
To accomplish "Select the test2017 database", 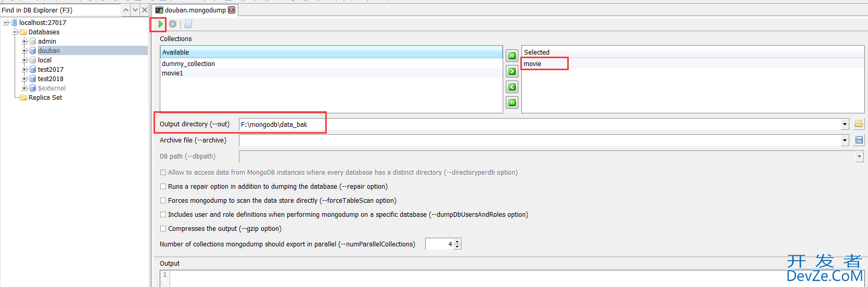I will (x=50, y=70).
